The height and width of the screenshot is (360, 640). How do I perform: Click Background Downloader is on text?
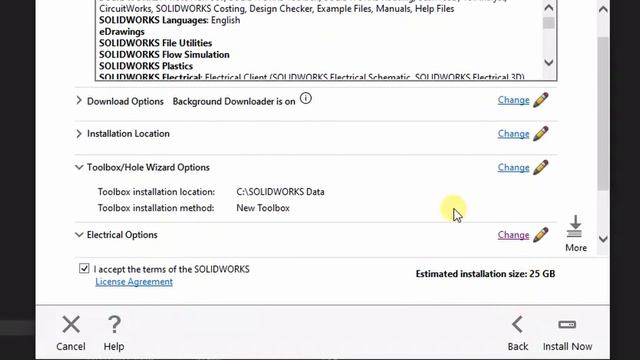click(x=234, y=101)
